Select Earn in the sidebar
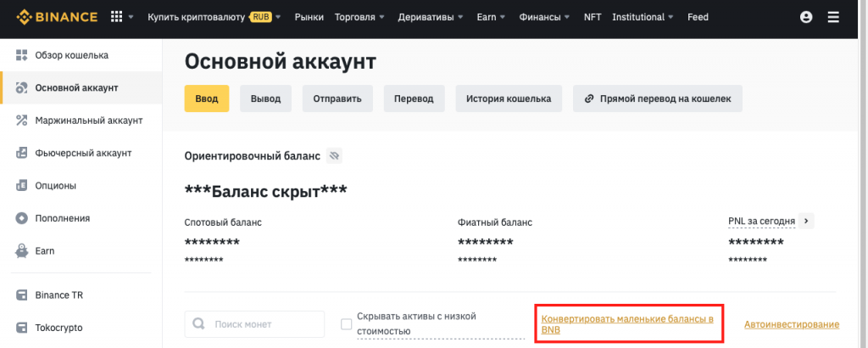The image size is (868, 348). click(x=81, y=251)
